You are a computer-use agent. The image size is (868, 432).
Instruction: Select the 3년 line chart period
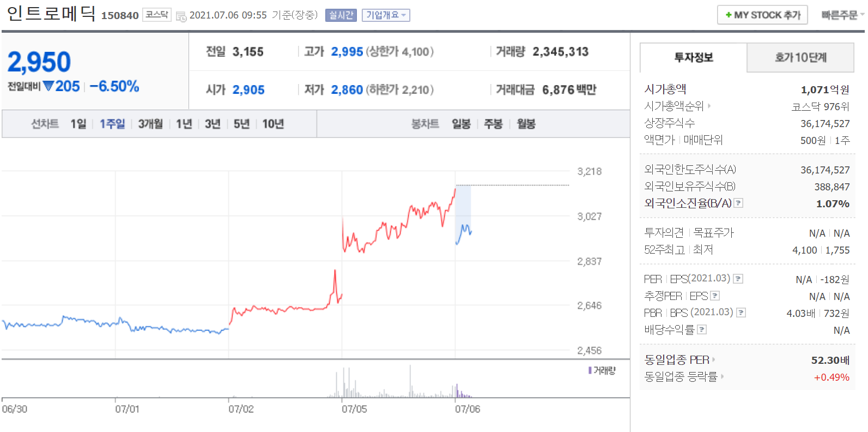pyautogui.click(x=213, y=124)
